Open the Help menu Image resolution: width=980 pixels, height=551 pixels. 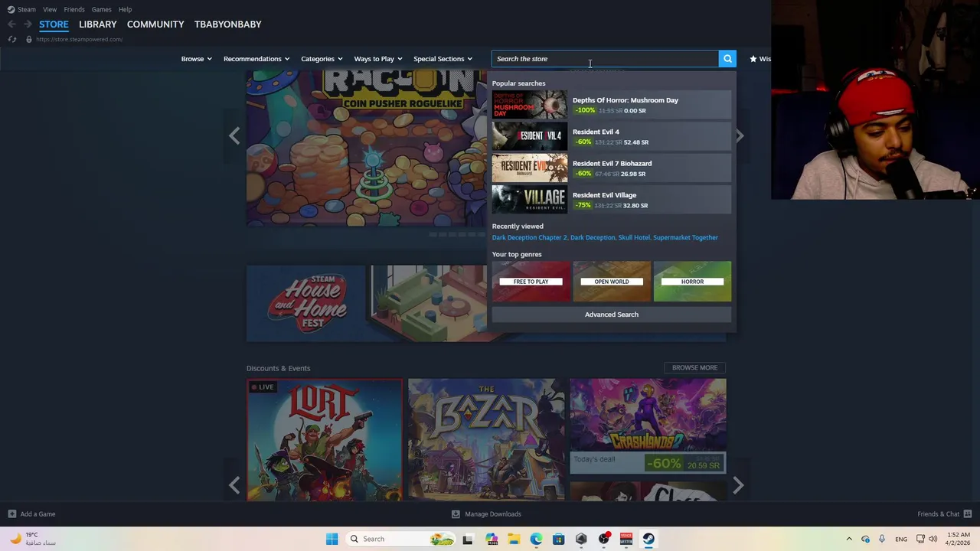click(126, 9)
